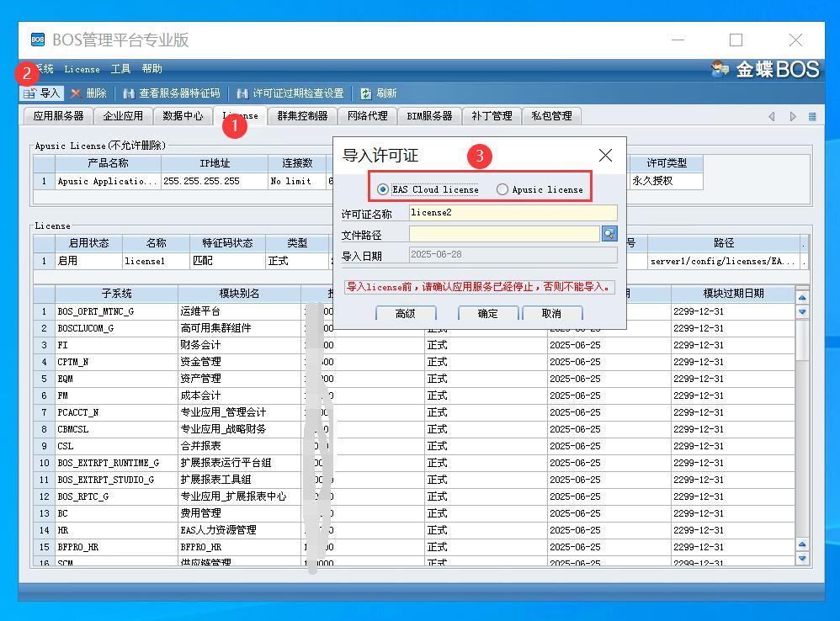Screen dimensions: 840x621
Task: Click the 文件路径 input field
Action: point(504,233)
